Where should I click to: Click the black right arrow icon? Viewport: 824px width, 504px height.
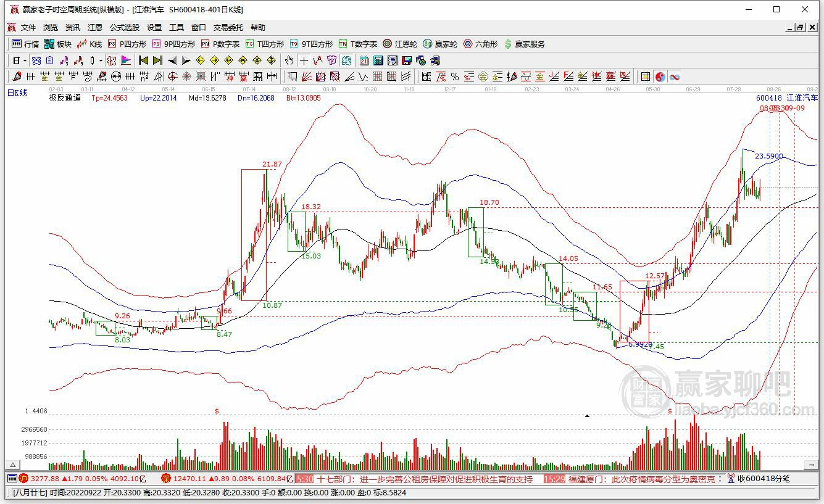click(186, 60)
